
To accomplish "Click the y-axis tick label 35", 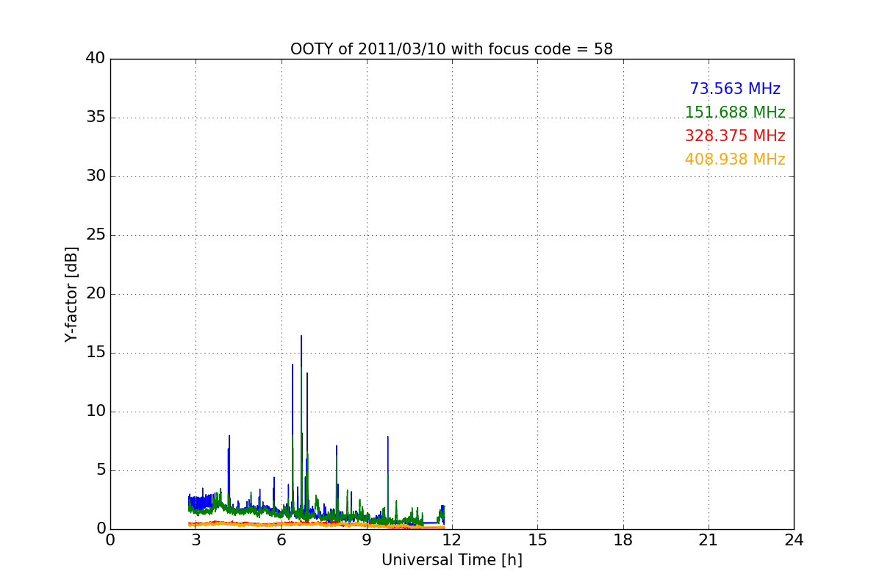I will pyautogui.click(x=96, y=118).
